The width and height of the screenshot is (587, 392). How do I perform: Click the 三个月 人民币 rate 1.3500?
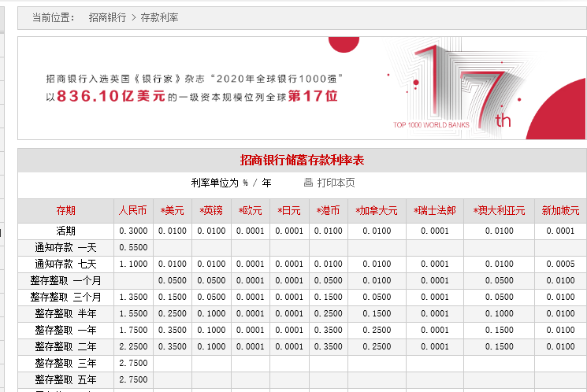133,297
